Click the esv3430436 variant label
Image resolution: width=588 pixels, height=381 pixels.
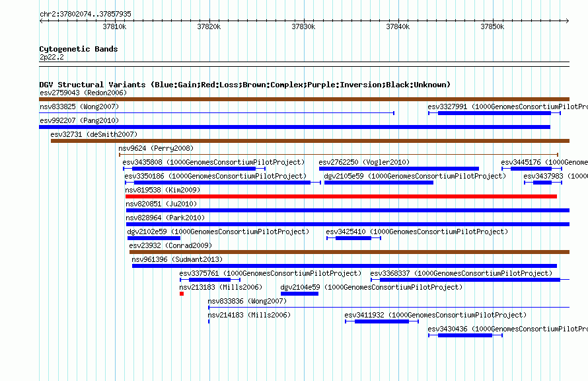(508, 329)
